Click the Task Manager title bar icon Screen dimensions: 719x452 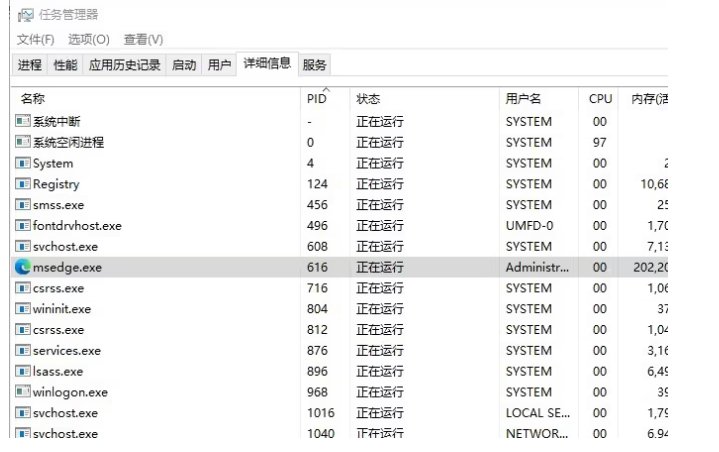(x=26, y=15)
